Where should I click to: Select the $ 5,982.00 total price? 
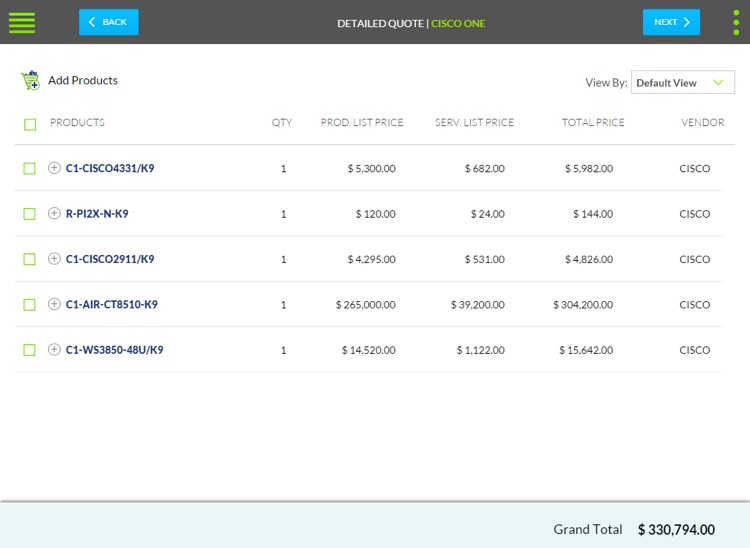point(589,168)
